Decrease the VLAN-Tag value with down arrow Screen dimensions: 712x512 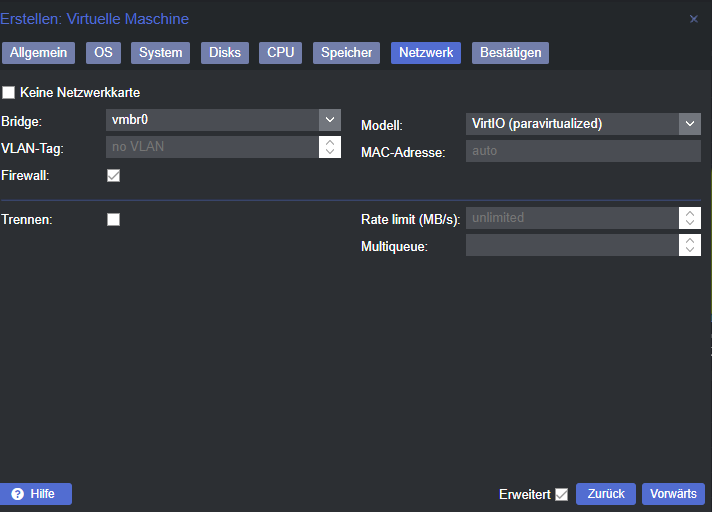(330, 152)
